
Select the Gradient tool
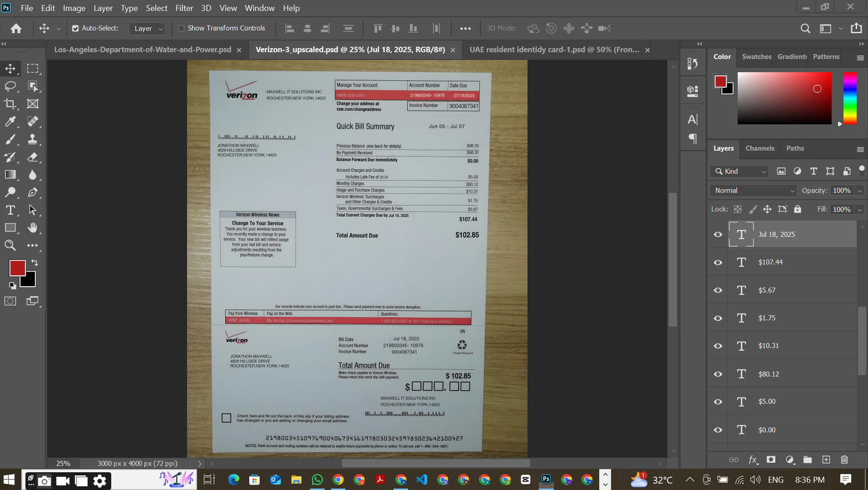[10, 175]
